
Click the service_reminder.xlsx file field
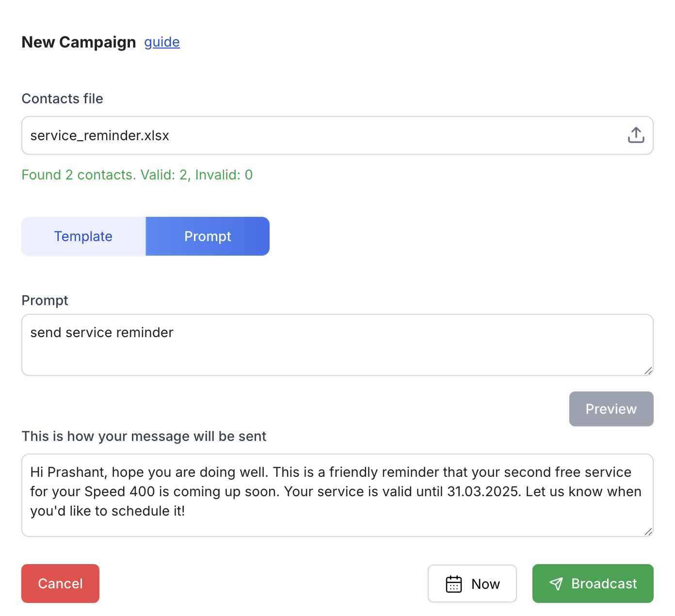pyautogui.click(x=337, y=135)
